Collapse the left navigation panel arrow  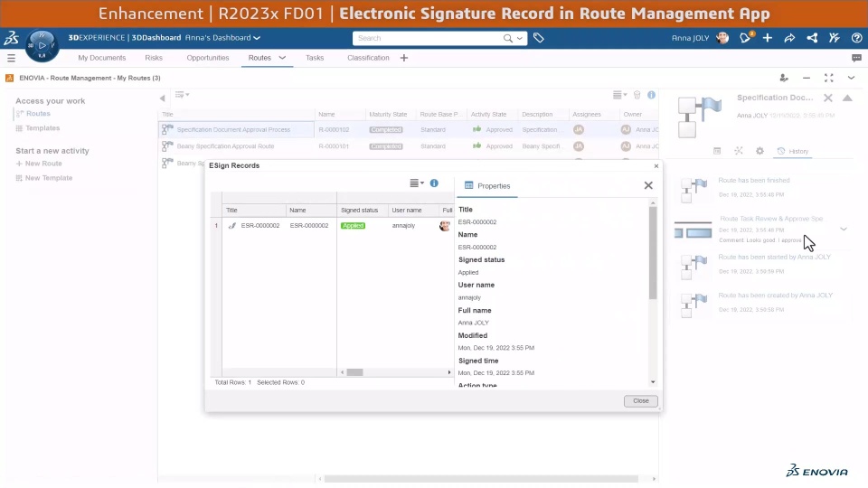[162, 98]
